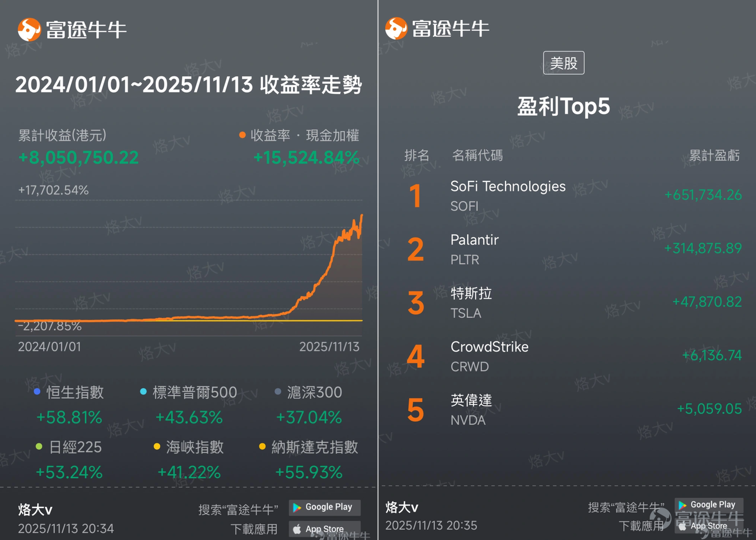Click the gray 滬深300 legend dot
The width and height of the screenshot is (756, 540).
pos(278,392)
